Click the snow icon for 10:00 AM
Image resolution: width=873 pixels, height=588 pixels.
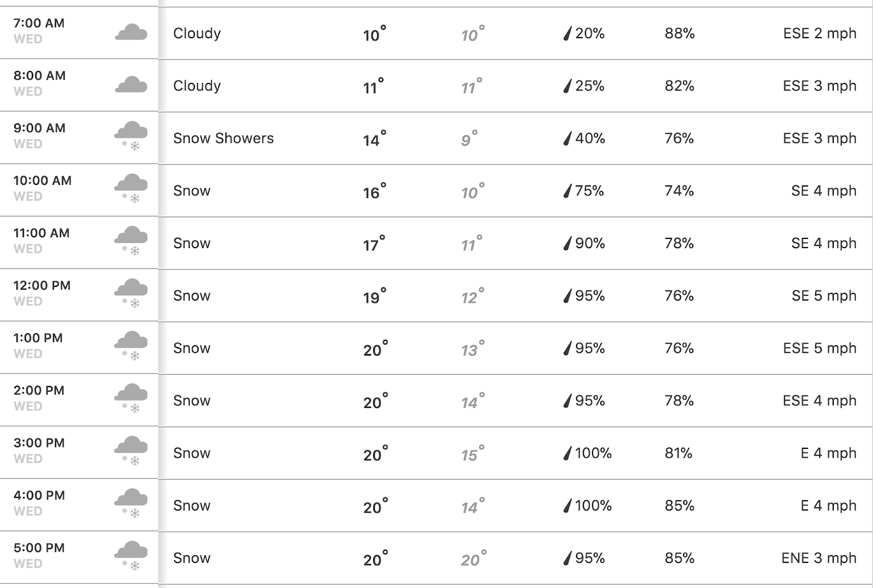tap(131, 189)
